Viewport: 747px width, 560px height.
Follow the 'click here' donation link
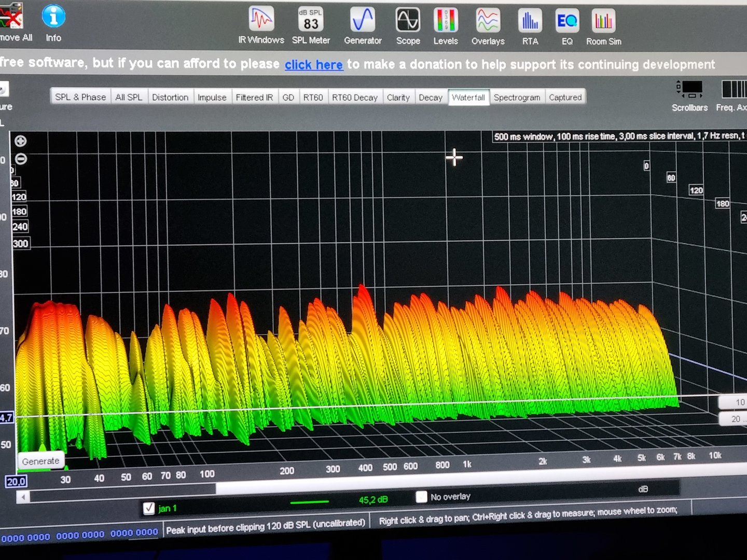tap(314, 65)
